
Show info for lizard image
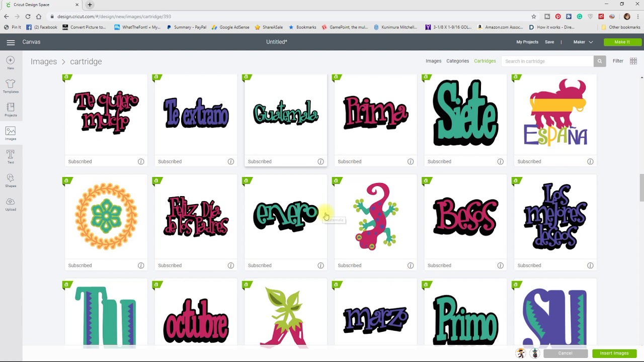click(411, 265)
